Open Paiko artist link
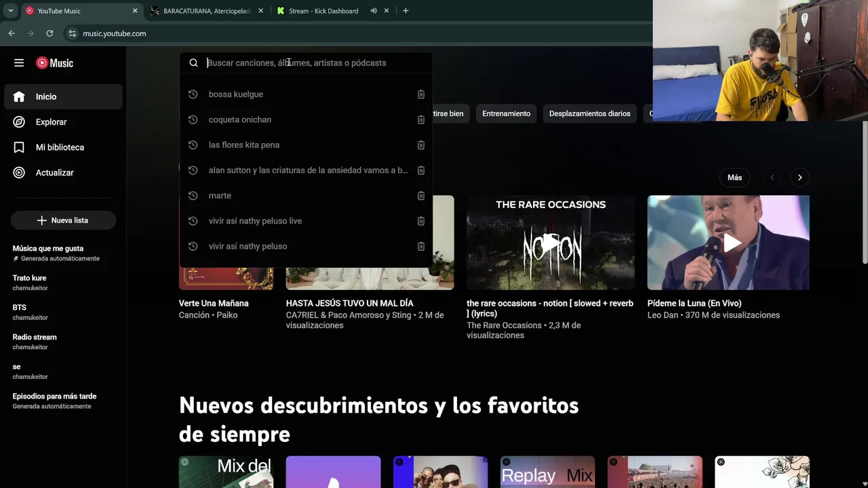The width and height of the screenshot is (868, 488). click(x=227, y=315)
